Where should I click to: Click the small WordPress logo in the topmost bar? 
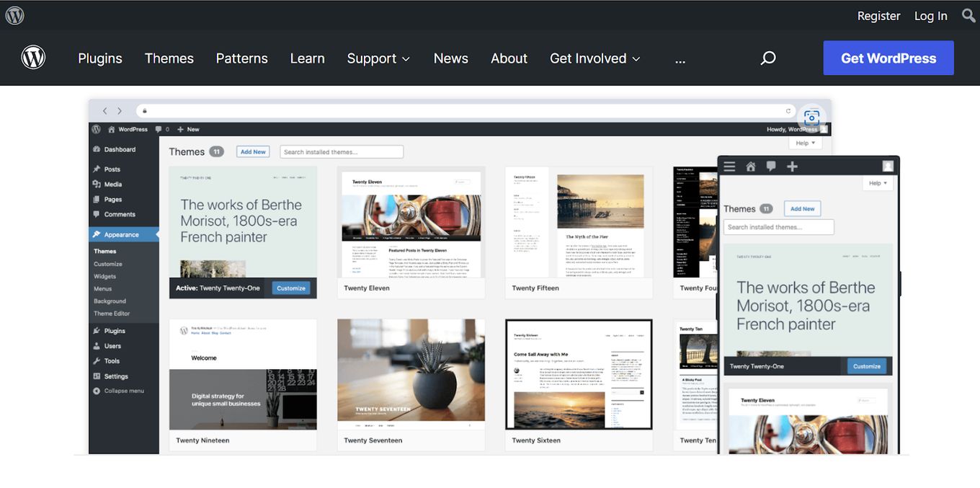point(14,15)
